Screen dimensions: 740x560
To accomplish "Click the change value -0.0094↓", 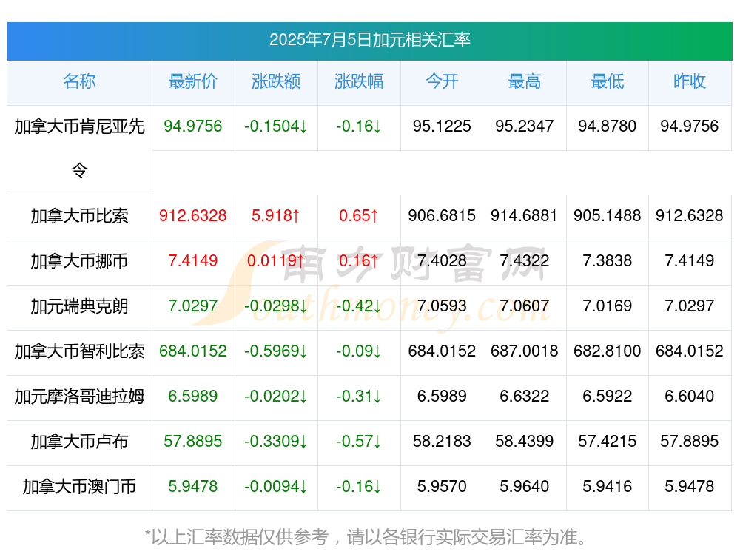I will click(276, 487).
